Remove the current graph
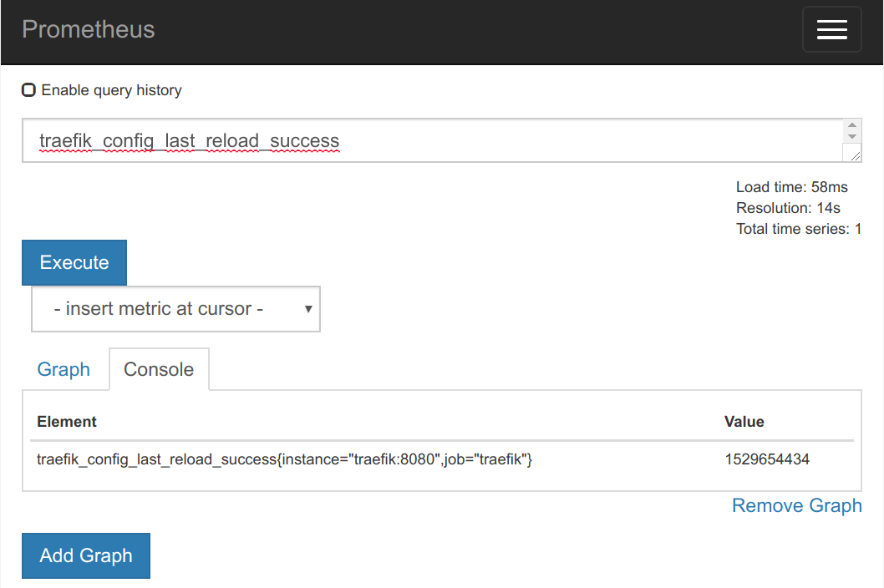The height and width of the screenshot is (588, 884). click(x=796, y=505)
